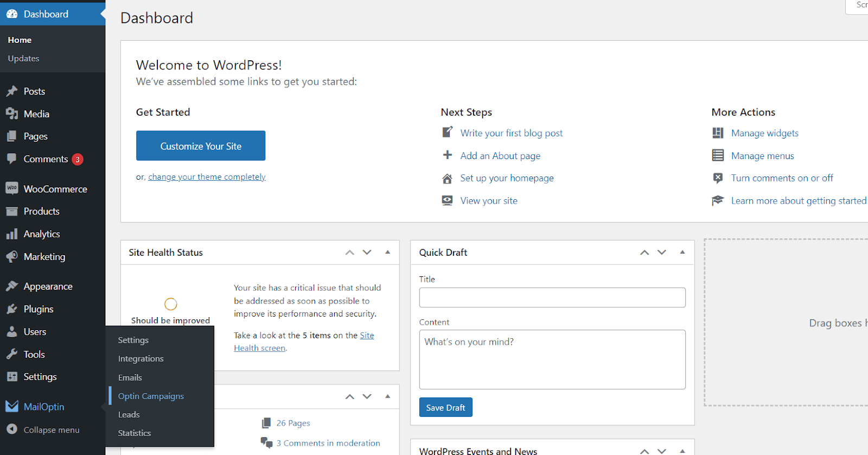Click the monitor icon beside View your site

coord(448,200)
